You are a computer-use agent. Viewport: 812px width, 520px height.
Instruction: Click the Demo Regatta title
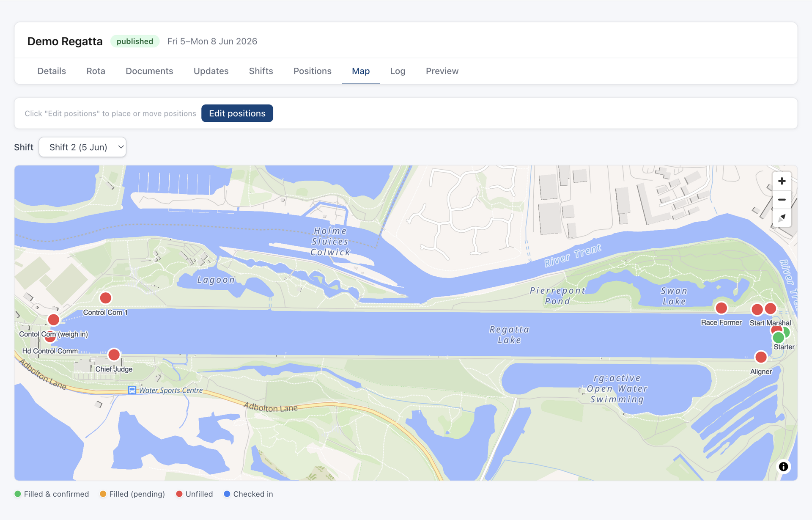(x=65, y=41)
